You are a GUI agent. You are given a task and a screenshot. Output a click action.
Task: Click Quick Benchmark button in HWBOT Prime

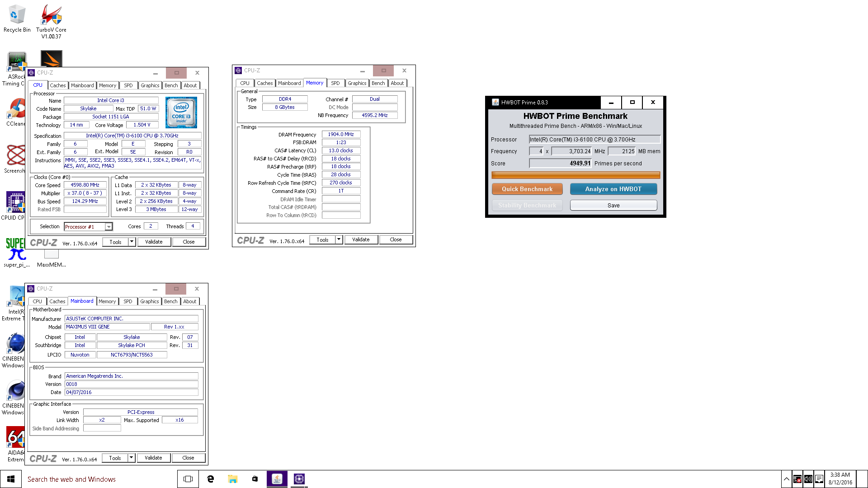point(527,189)
